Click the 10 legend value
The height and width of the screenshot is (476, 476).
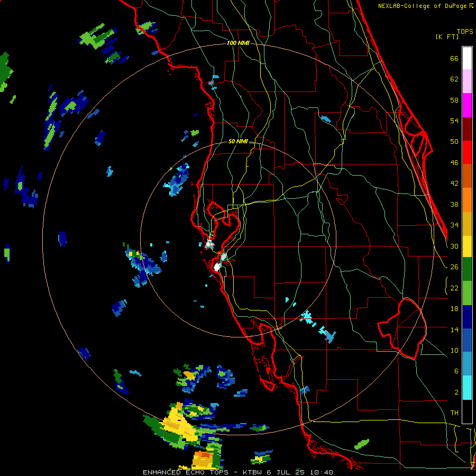[x=454, y=350]
